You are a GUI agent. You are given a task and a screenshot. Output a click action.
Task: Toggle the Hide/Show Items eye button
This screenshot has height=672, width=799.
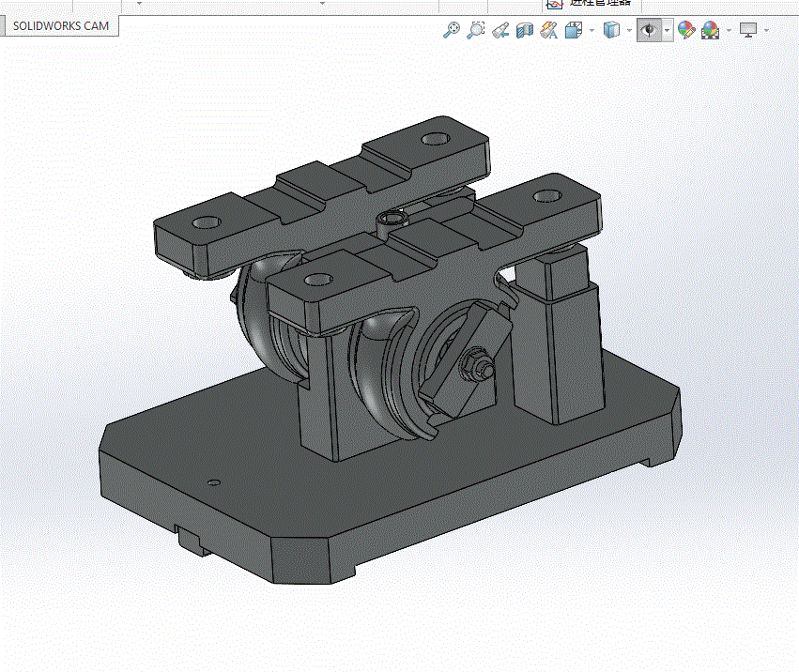[649, 30]
